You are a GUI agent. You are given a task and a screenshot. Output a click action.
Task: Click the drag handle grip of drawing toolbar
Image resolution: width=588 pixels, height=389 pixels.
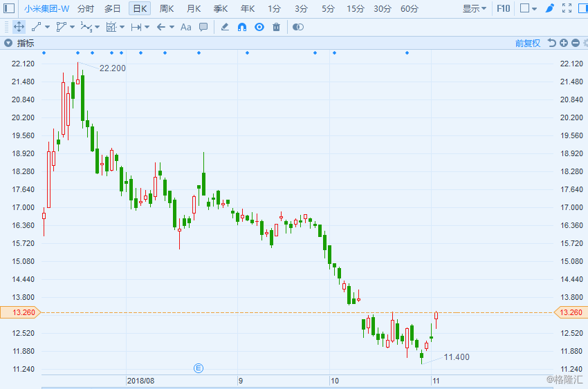pos(6,27)
